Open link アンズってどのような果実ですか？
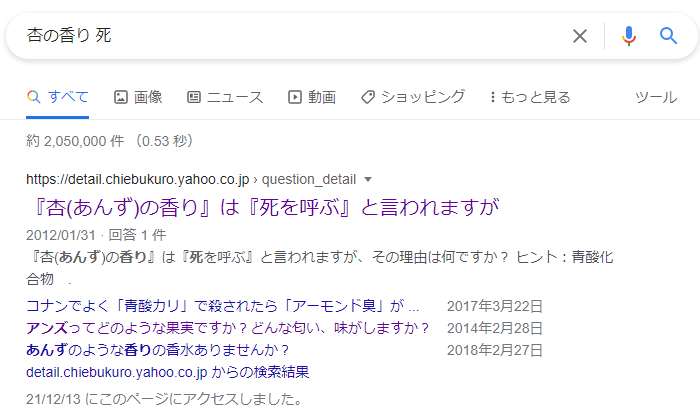 pyautogui.click(x=227, y=328)
